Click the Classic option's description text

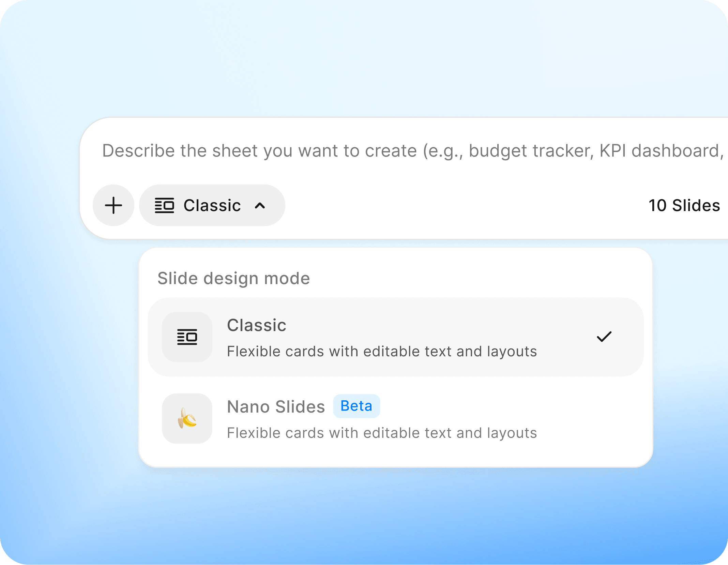382,351
